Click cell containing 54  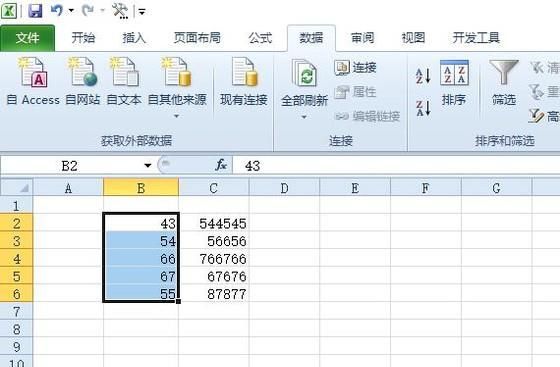pyautogui.click(x=141, y=241)
